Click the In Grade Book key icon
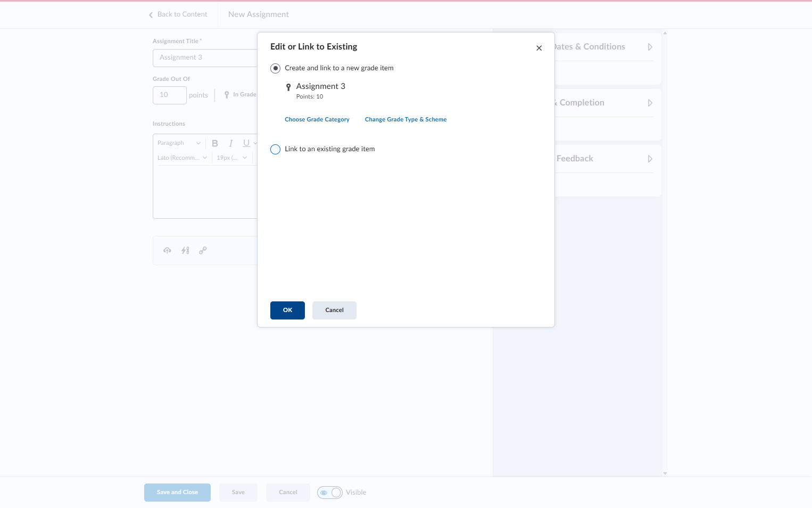 pyautogui.click(x=227, y=95)
